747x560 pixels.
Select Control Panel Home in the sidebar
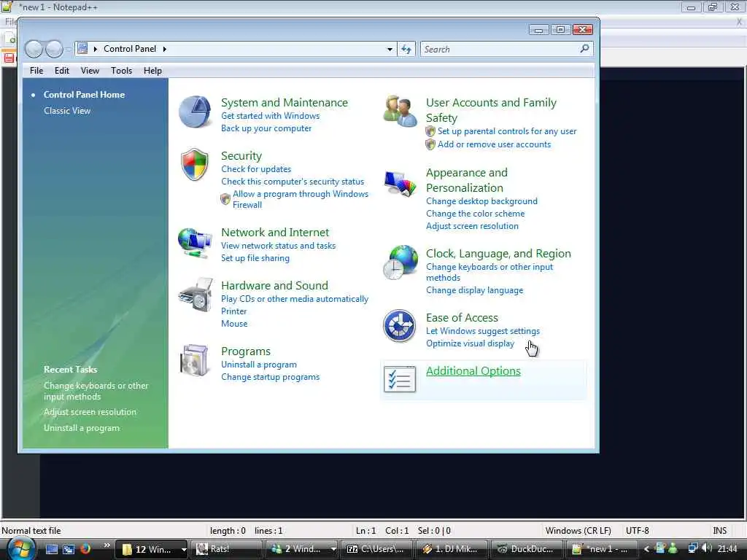(x=85, y=94)
